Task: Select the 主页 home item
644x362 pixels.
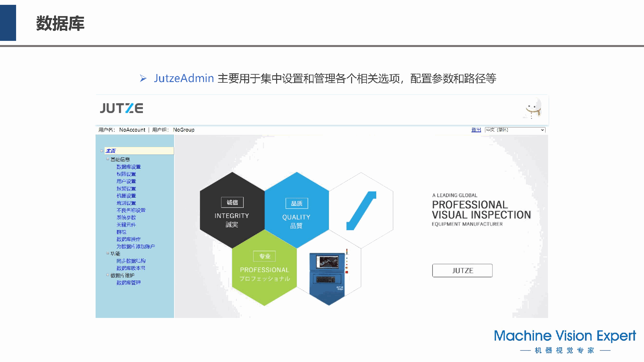Action: point(110,151)
